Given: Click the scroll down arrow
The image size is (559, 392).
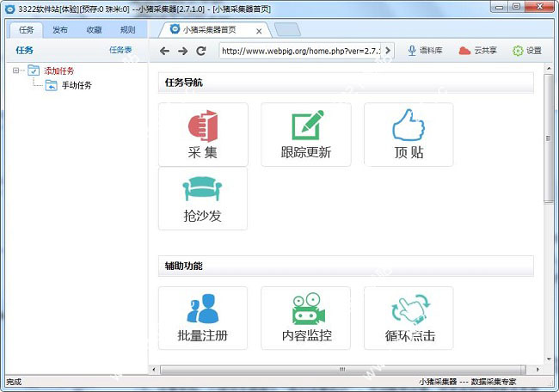Looking at the screenshot, I should (549, 358).
